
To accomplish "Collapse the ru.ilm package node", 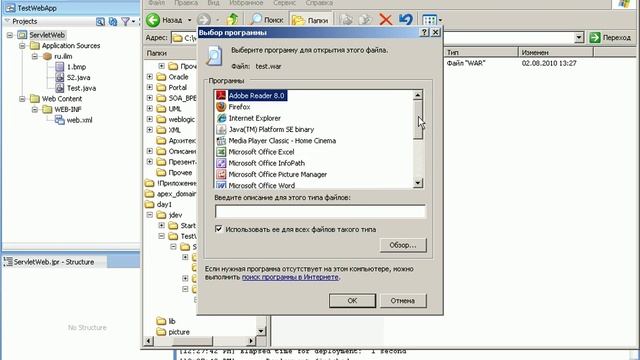I will point(35,56).
